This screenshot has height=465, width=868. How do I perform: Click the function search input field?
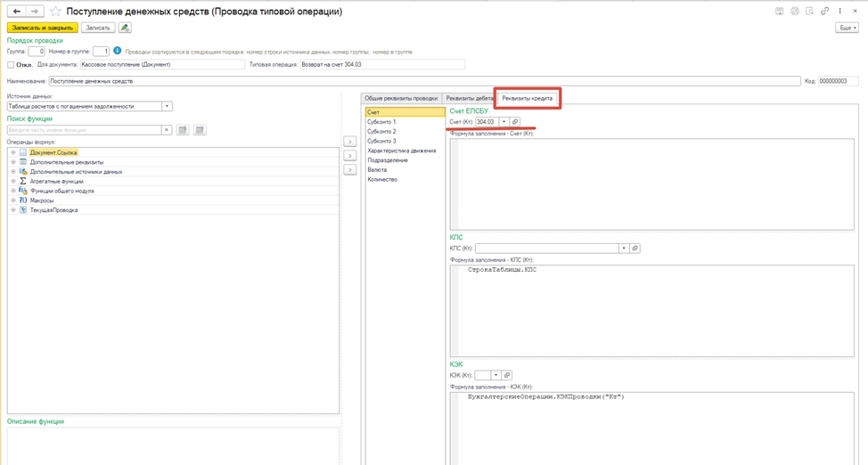pyautogui.click(x=84, y=130)
